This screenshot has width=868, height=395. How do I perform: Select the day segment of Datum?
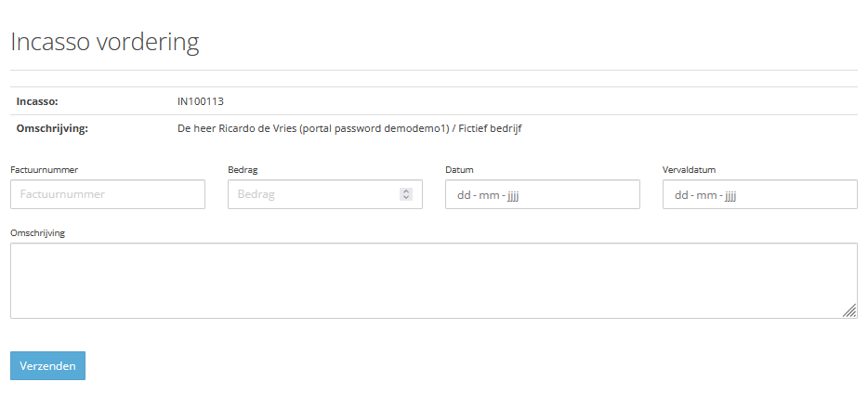464,195
